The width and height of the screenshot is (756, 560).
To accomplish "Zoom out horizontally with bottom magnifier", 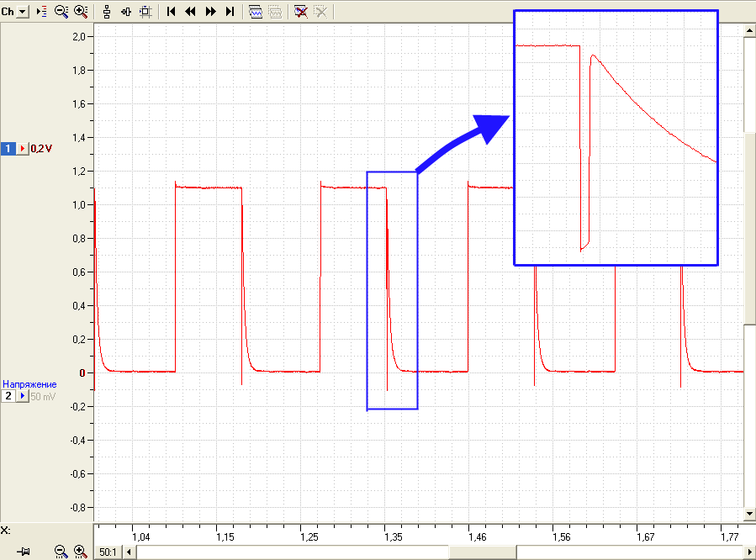I will click(x=61, y=552).
